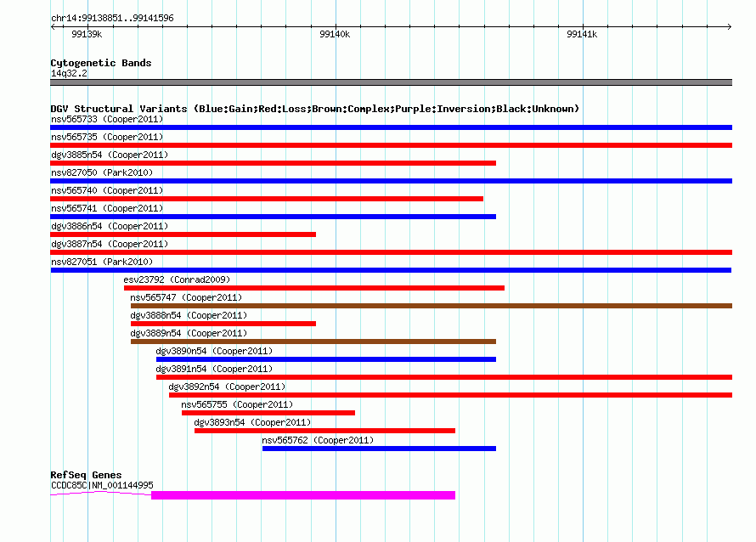Click the dgv3887n54 (Cooper2011) label
Viewport: 756px width, 542px height.
click(110, 244)
